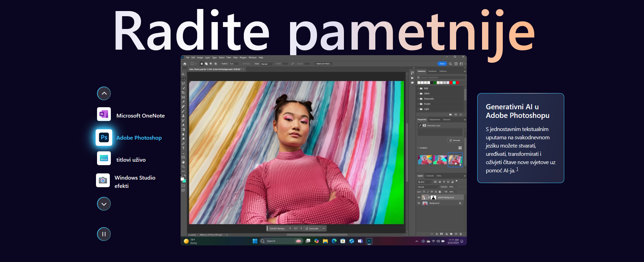Screen dimensions: 644x262
Task: Click the blue Share button
Action: (442, 64)
